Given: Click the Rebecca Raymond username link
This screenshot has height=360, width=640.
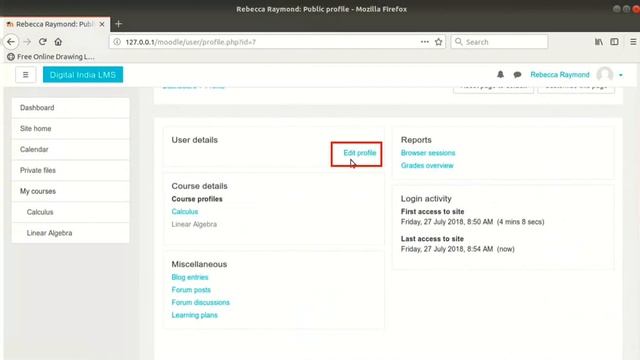Looking at the screenshot, I should 560,75.
